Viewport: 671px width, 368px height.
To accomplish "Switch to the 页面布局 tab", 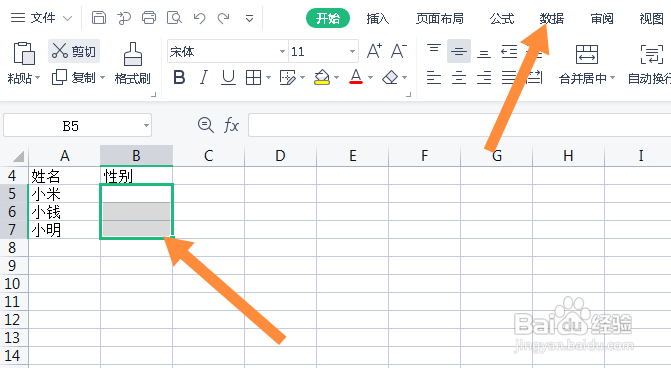I will click(x=440, y=18).
